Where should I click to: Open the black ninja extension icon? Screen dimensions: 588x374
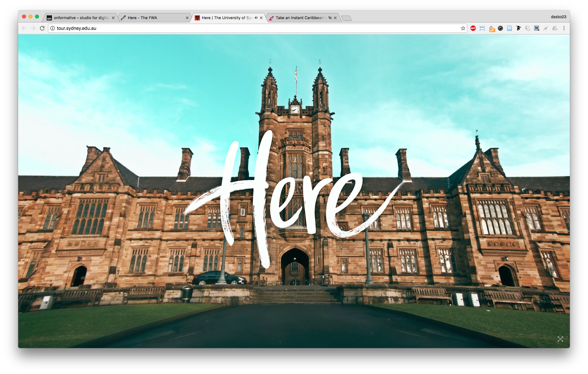coord(519,28)
